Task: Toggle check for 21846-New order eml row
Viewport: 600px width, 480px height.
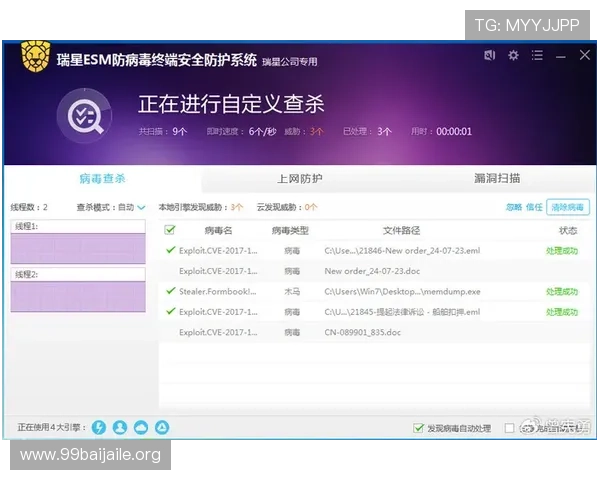Action: (171, 250)
